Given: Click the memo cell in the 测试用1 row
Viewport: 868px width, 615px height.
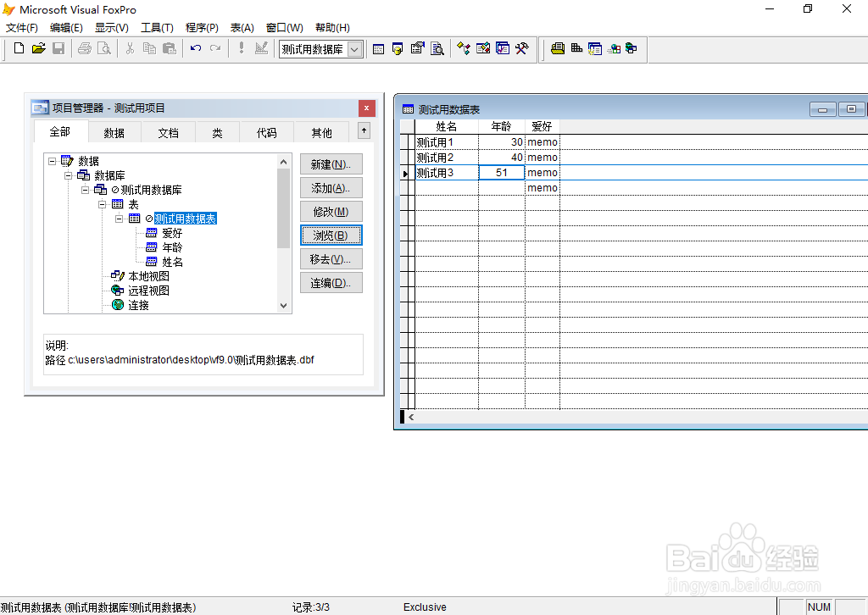Looking at the screenshot, I should 542,142.
